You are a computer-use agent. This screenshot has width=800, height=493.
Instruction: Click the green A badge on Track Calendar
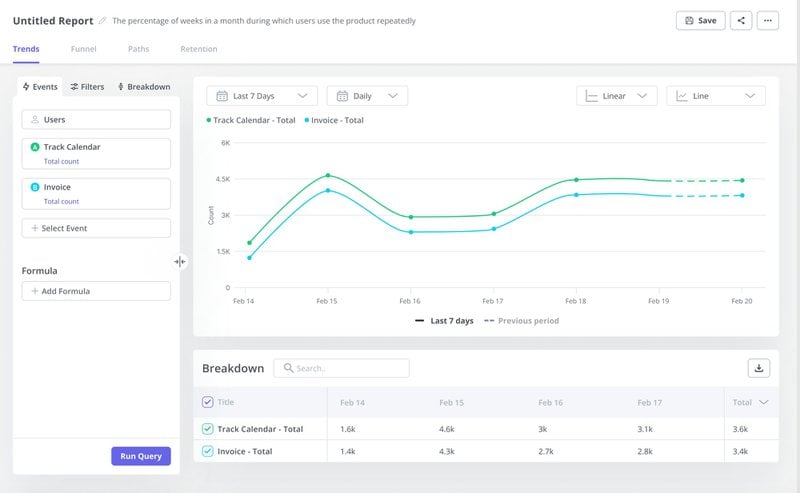pos(35,147)
